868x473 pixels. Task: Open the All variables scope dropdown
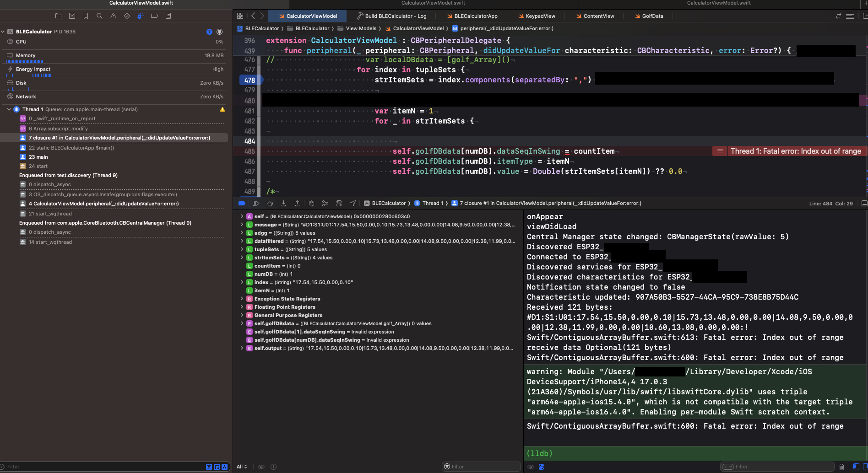coord(242,467)
